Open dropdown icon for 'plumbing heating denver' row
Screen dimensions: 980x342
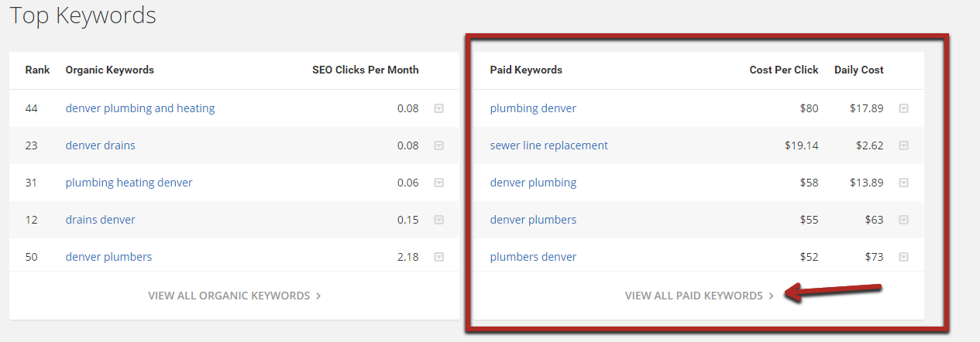(x=438, y=183)
